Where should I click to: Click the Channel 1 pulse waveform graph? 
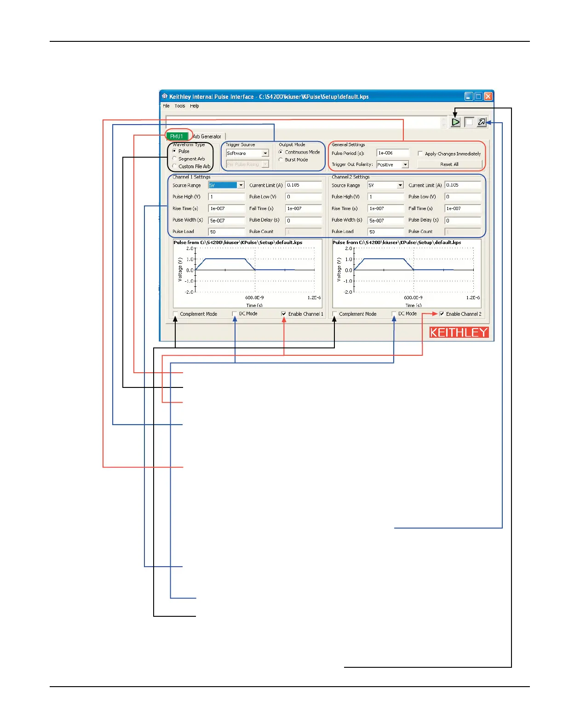(x=247, y=273)
